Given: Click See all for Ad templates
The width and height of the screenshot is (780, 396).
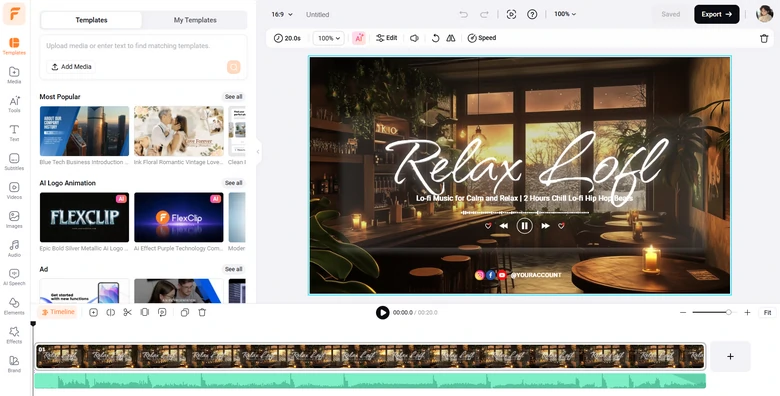Looking at the screenshot, I should coord(233,269).
